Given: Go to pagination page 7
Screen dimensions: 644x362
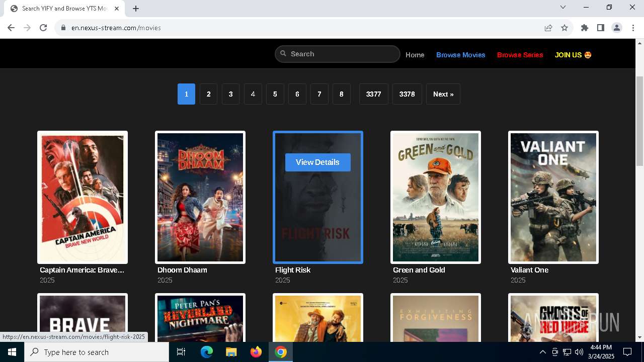Looking at the screenshot, I should pos(319,94).
